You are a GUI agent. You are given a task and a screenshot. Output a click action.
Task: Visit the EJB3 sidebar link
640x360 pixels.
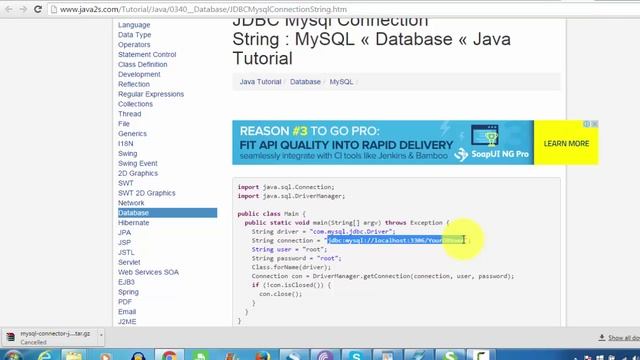pyautogui.click(x=126, y=282)
